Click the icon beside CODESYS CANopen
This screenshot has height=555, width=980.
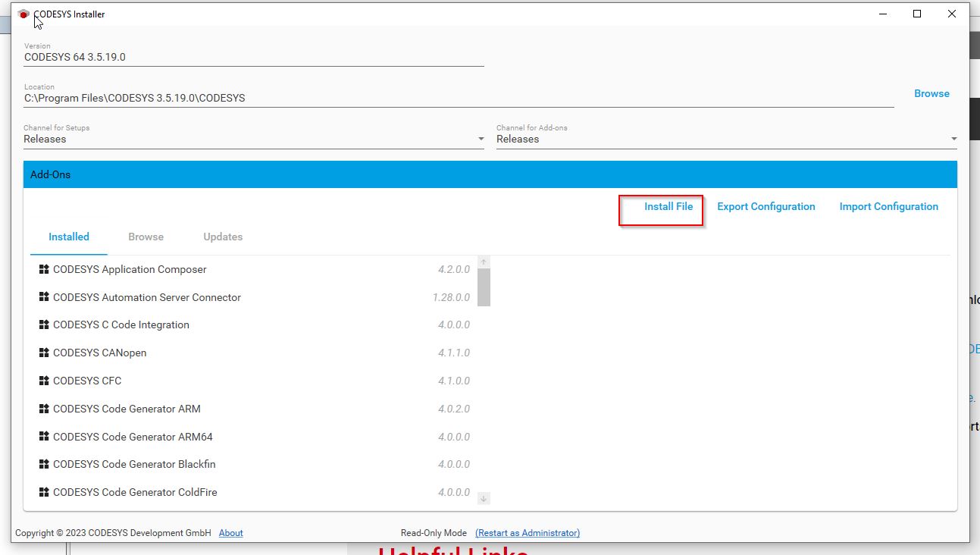point(44,353)
